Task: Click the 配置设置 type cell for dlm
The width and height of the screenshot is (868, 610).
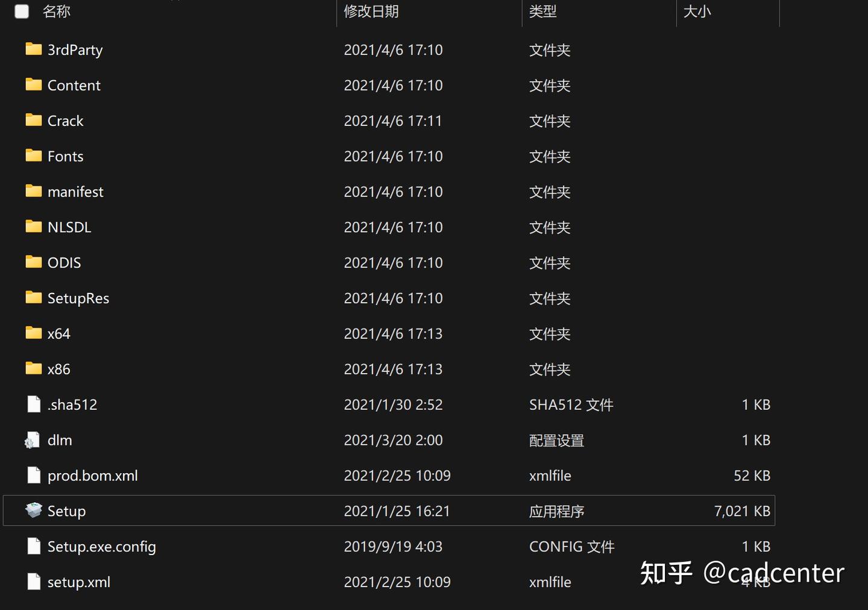Action: 557,441
